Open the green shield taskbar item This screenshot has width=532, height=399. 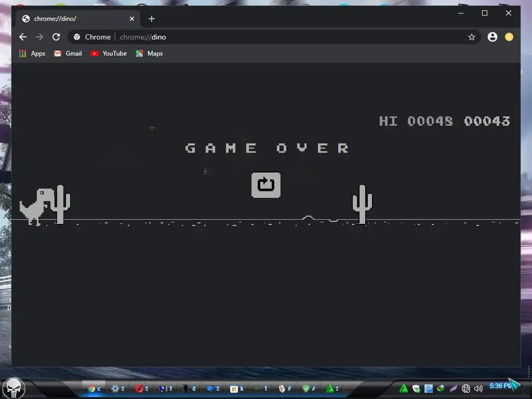tap(309, 389)
